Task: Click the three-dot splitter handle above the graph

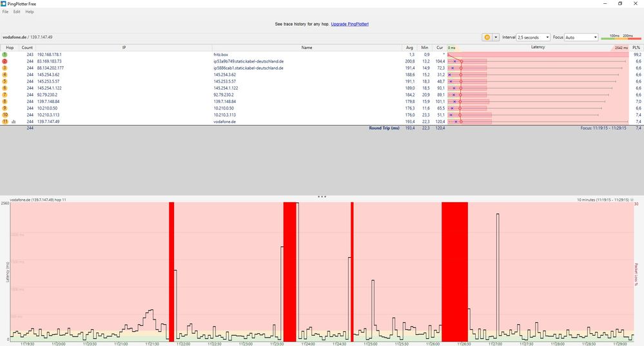Action: coord(322,197)
